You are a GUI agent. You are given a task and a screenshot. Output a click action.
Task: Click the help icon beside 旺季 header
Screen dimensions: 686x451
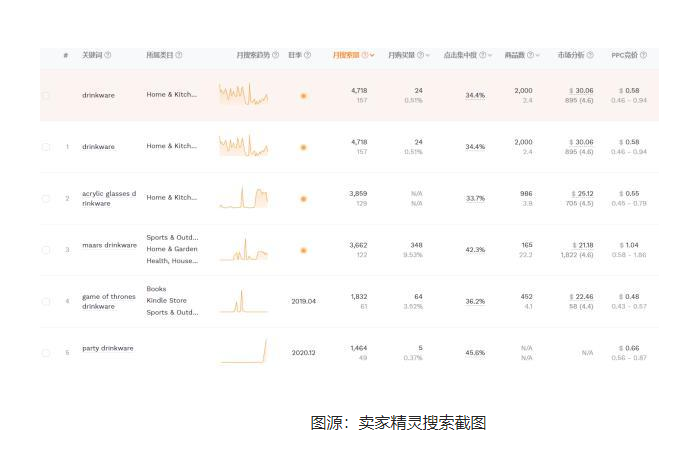(x=308, y=55)
